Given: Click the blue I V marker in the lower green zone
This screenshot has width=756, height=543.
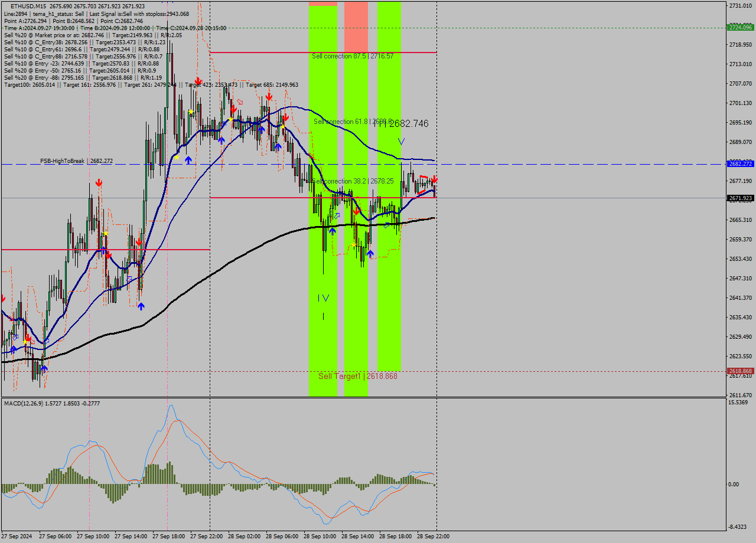Looking at the screenshot, I should 324,298.
